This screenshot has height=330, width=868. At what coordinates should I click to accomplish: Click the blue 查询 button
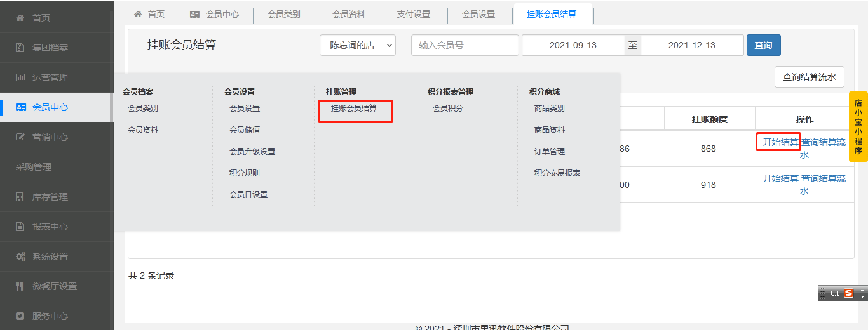click(x=763, y=45)
